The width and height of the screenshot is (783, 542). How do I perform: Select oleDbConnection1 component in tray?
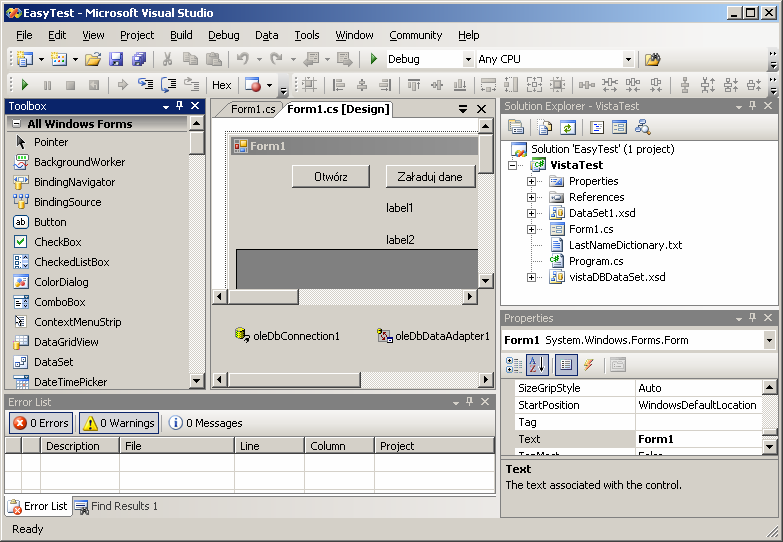pyautogui.click(x=287, y=336)
